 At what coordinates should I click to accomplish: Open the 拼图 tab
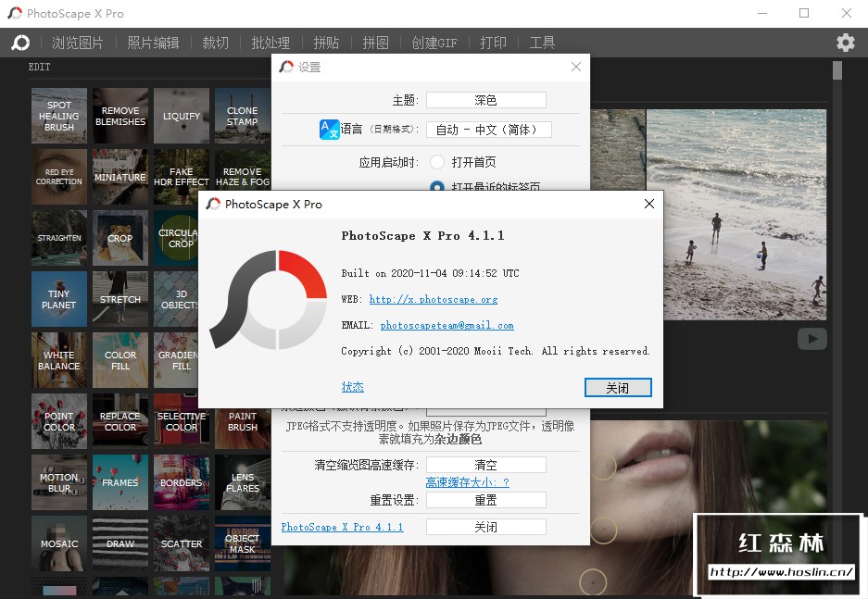tap(375, 43)
